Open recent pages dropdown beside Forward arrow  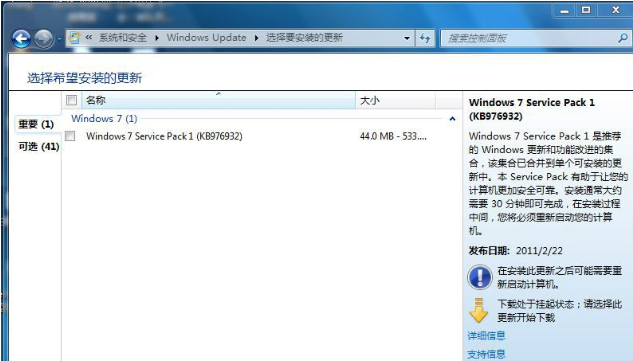click(x=59, y=39)
